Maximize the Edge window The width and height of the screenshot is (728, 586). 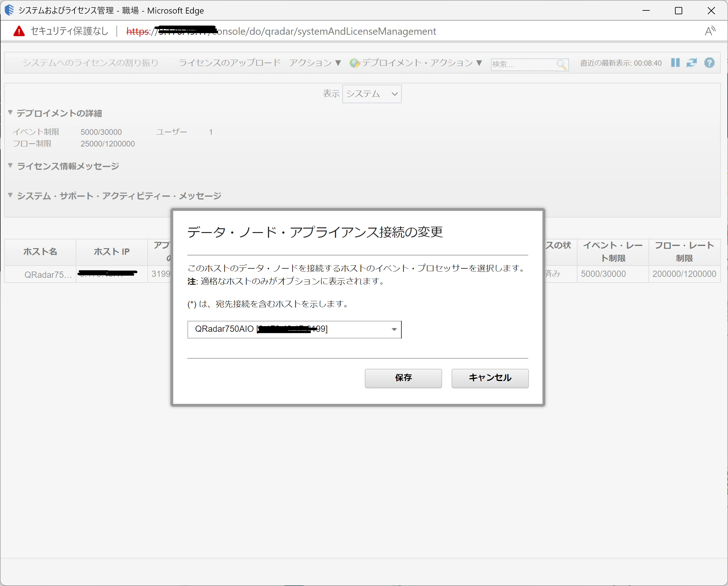[678, 10]
